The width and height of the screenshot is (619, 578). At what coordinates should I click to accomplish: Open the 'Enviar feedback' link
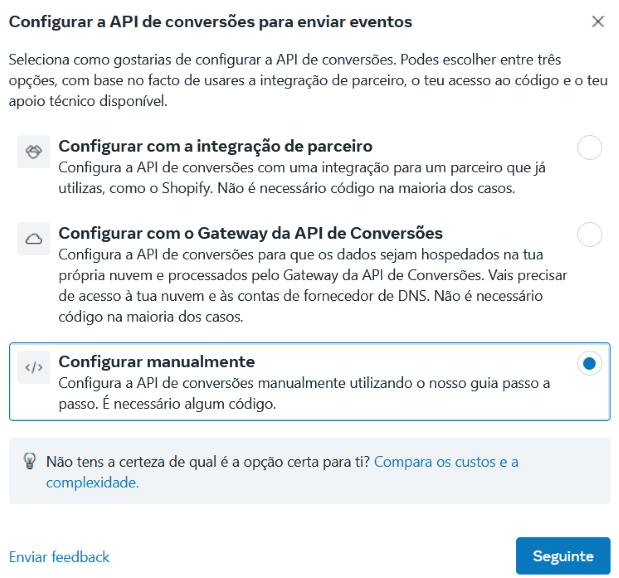[59, 556]
